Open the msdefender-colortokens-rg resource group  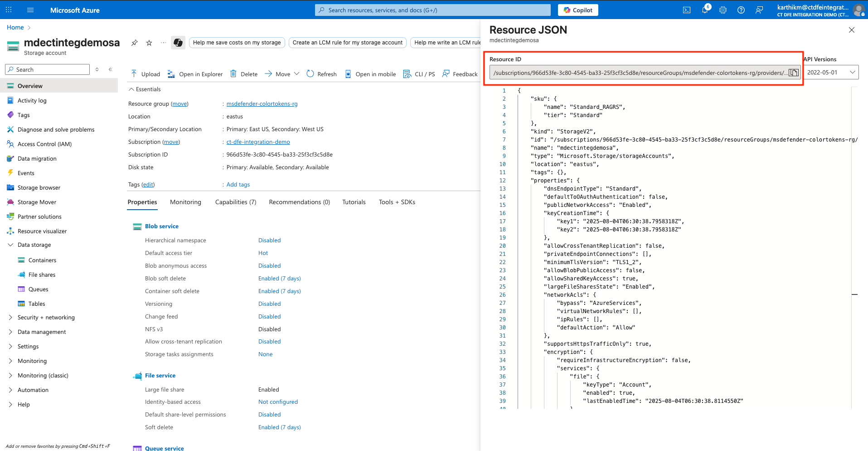[262, 103]
